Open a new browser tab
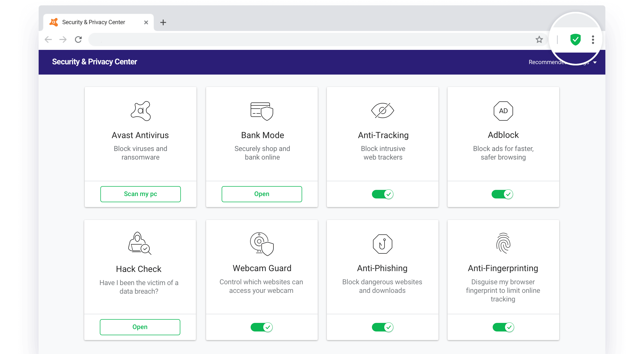644x354 pixels. pyautogui.click(x=163, y=23)
